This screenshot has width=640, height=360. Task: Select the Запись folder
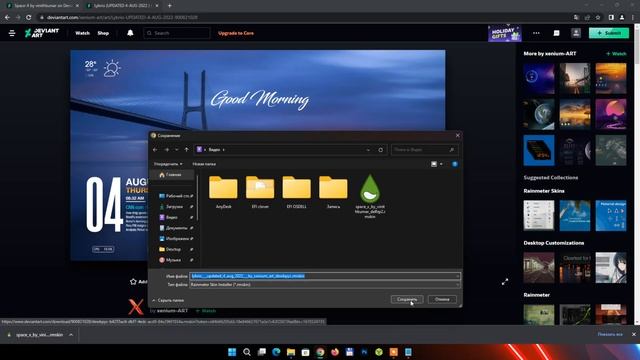[x=333, y=192]
